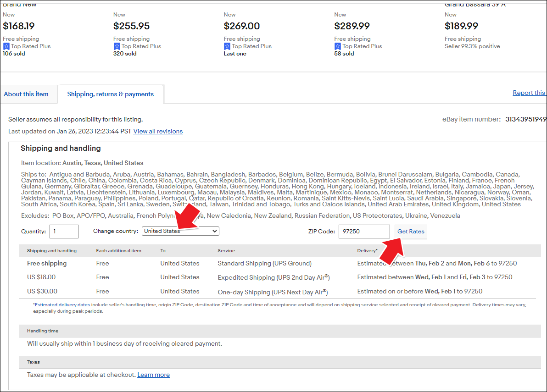Open the View all revisions link
This screenshot has height=392, width=547.
(x=158, y=132)
